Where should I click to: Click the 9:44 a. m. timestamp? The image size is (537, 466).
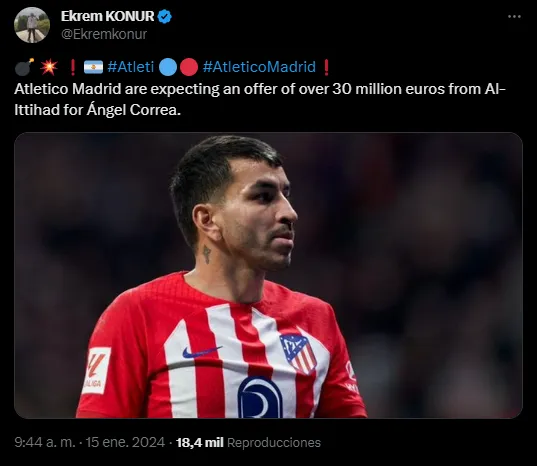pyautogui.click(x=45, y=442)
